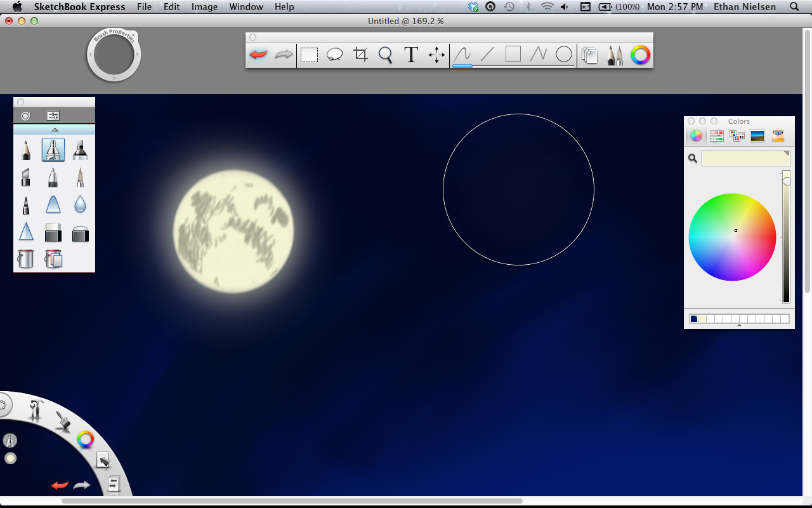The image size is (812, 508).
Task: Pick a hue on the color wheel
Action: 732,237
